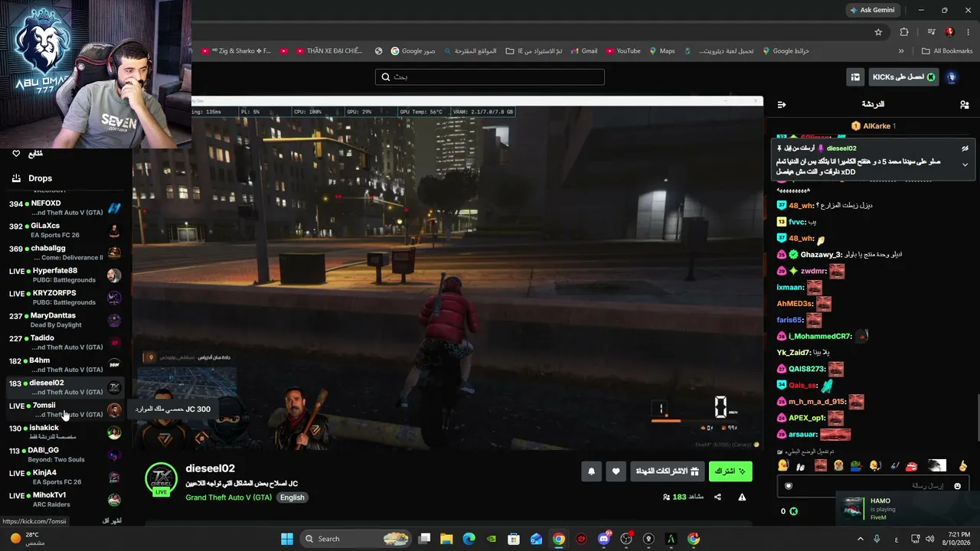Open File Explorer from the taskbar
The width and height of the screenshot is (980, 551).
(446, 539)
